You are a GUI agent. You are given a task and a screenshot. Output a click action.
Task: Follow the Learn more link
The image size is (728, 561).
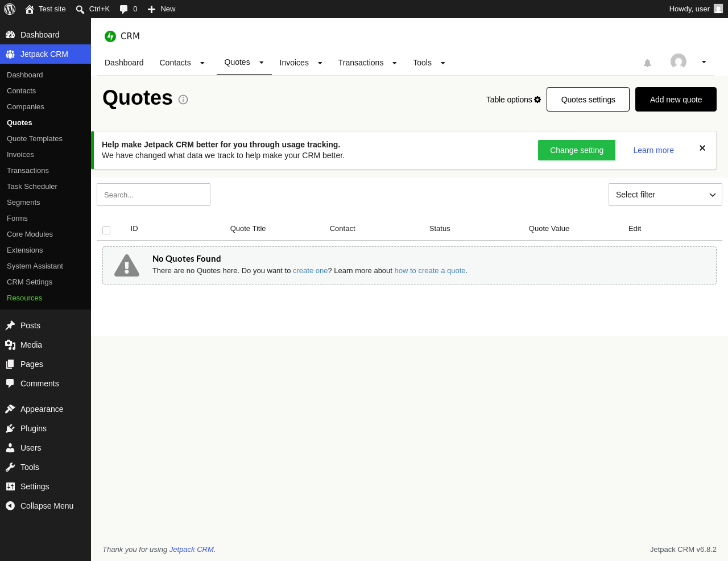[653, 150]
